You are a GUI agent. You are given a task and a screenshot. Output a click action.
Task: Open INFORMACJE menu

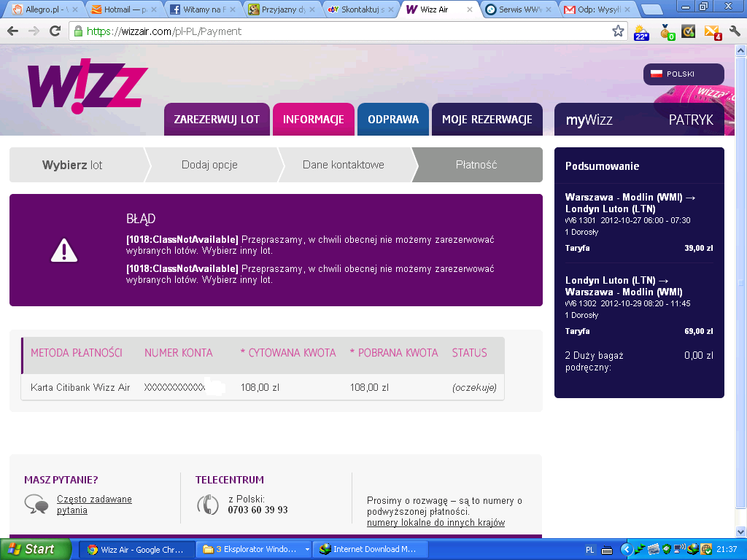coord(314,119)
